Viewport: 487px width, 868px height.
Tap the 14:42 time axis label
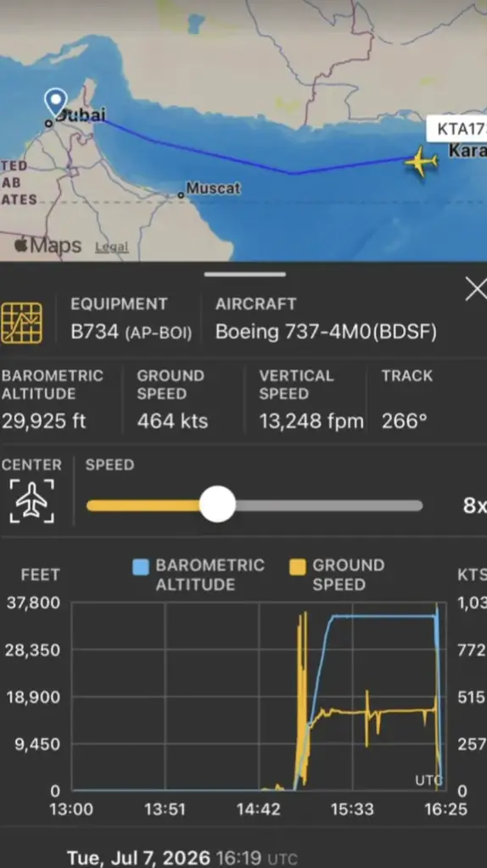coord(258,810)
